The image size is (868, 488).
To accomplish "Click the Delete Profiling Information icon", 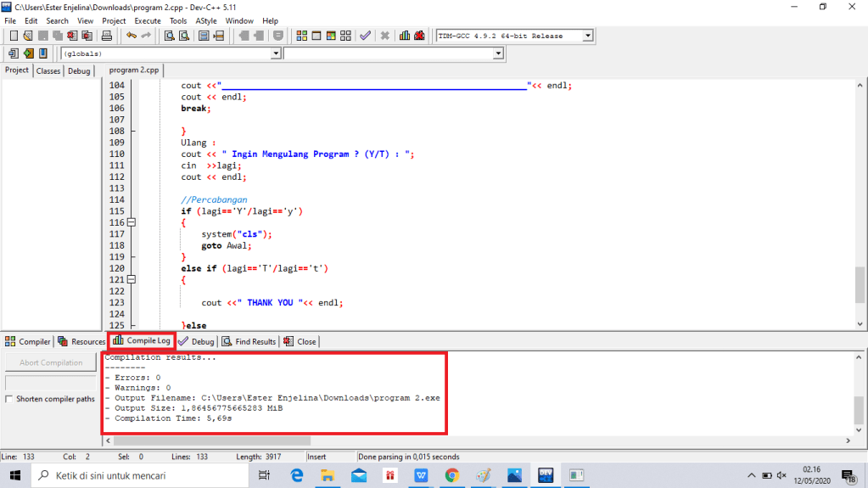I will 419,36.
